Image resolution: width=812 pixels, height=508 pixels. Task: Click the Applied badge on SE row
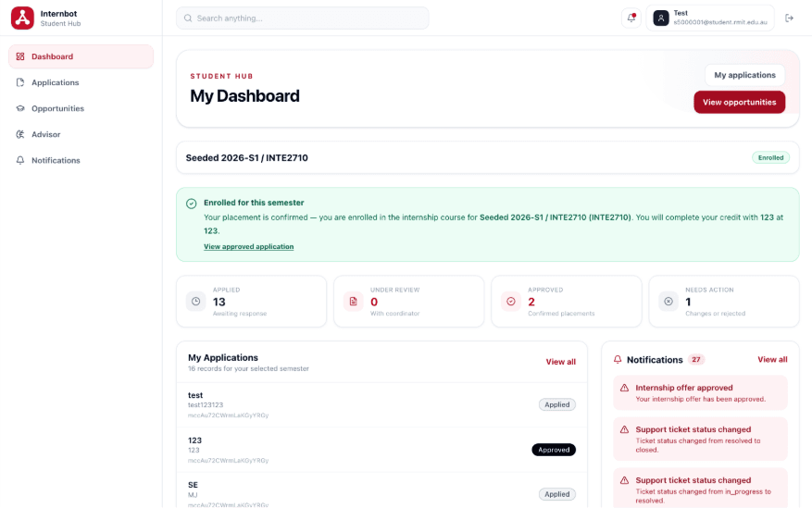click(x=556, y=494)
